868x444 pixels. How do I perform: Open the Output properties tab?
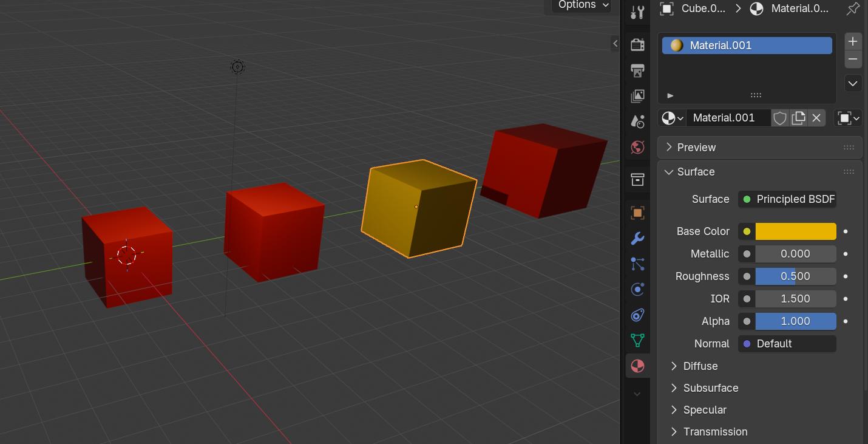[637, 70]
